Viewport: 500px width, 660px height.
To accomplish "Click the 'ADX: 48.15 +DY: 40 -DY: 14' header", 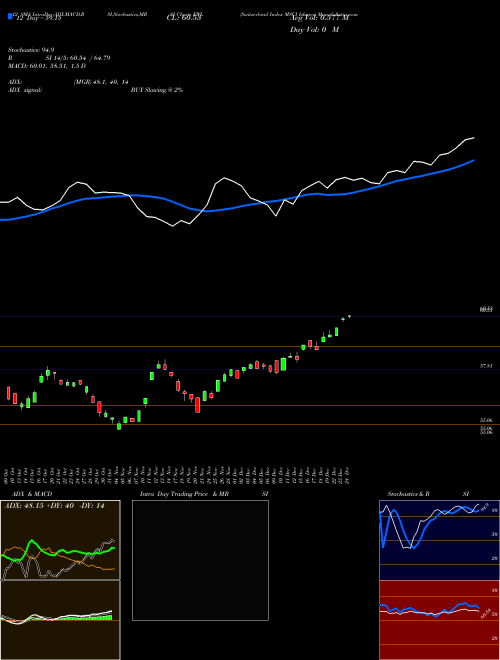I will 54,506.
